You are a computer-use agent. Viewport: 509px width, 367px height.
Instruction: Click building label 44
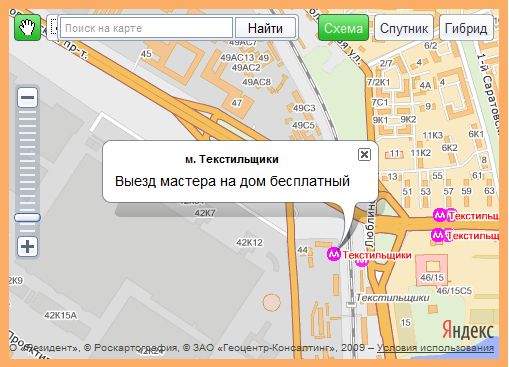(303, 250)
